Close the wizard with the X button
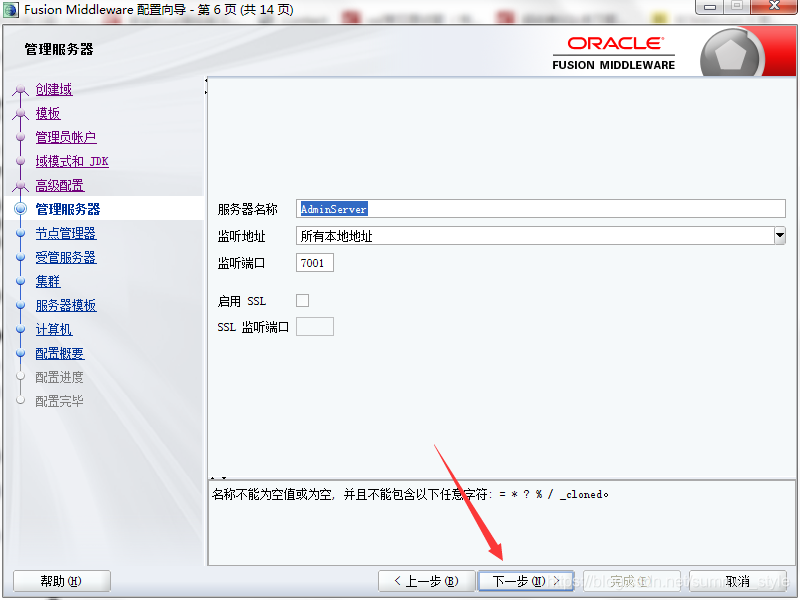800x600 pixels. tap(774, 7)
